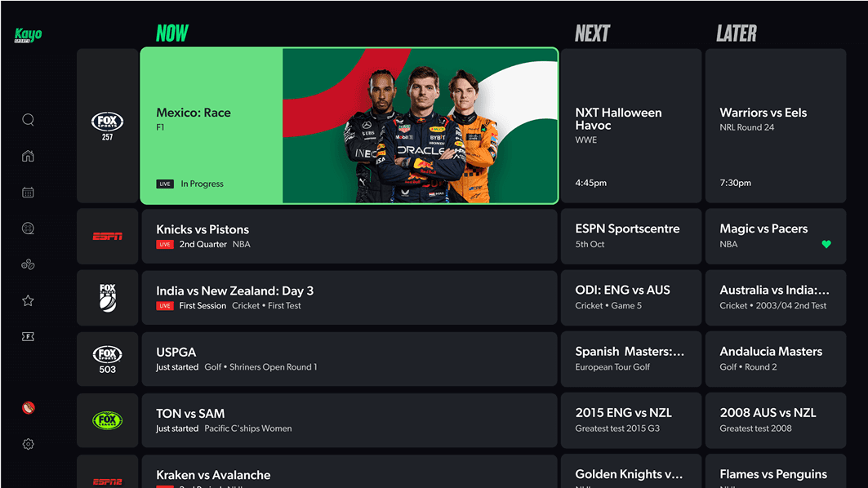Open Andalucia Masters golf card
The width and height of the screenshot is (868, 488).
776,359
